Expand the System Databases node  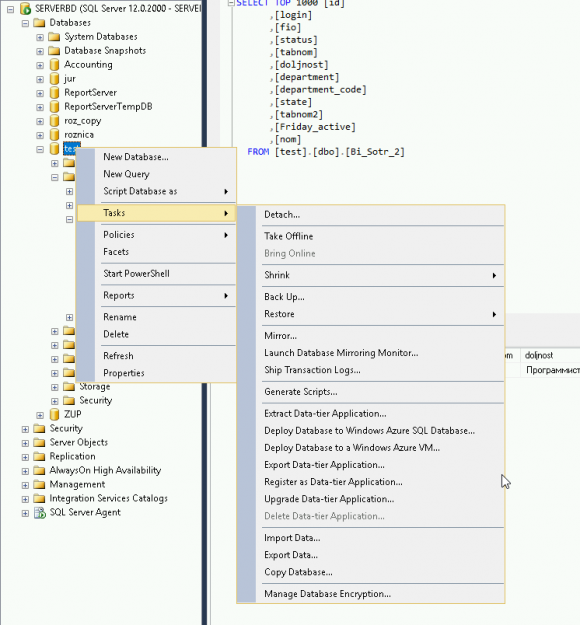tap(40, 37)
